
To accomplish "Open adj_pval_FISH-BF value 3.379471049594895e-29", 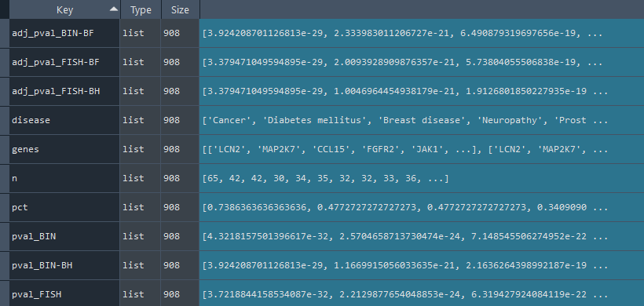I will click(422, 62).
